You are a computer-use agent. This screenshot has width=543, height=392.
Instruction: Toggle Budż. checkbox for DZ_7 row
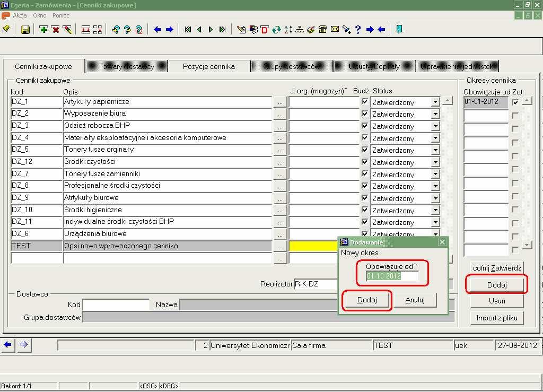365,174
